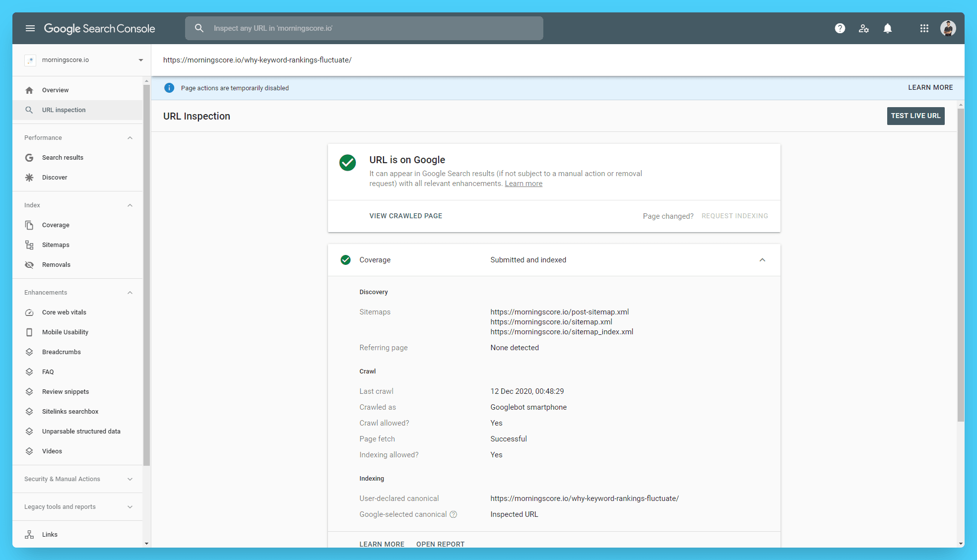Click the URL inspection magnifier icon
Image resolution: width=977 pixels, height=560 pixels.
(29, 110)
